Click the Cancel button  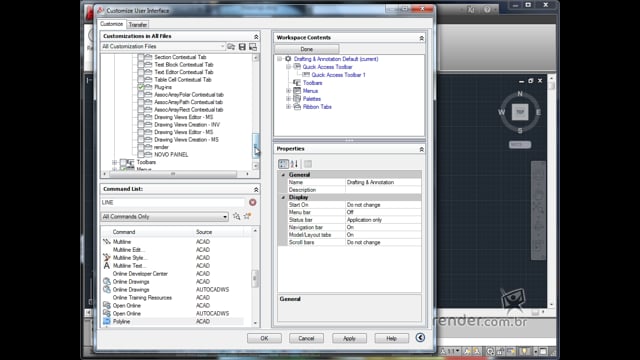(x=306, y=338)
